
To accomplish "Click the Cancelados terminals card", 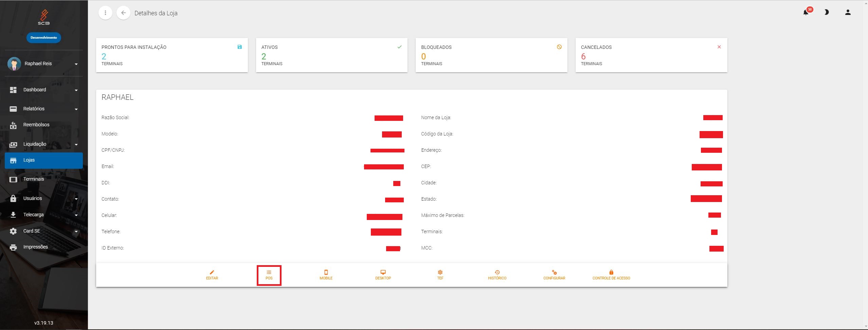I will 651,55.
